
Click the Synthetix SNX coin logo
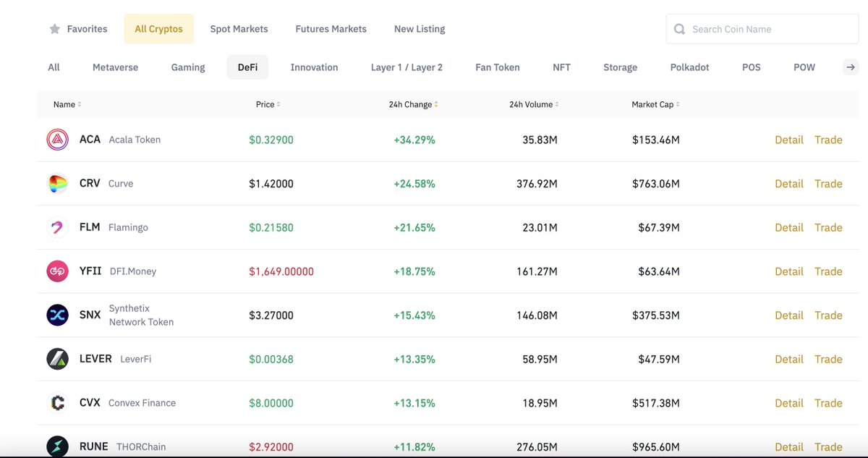click(x=57, y=315)
